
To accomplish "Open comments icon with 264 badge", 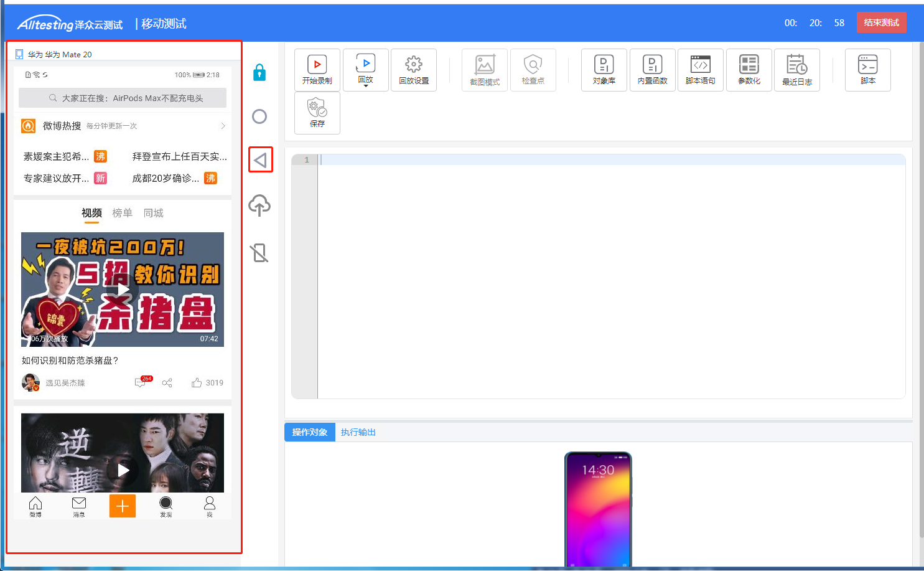I will (142, 382).
